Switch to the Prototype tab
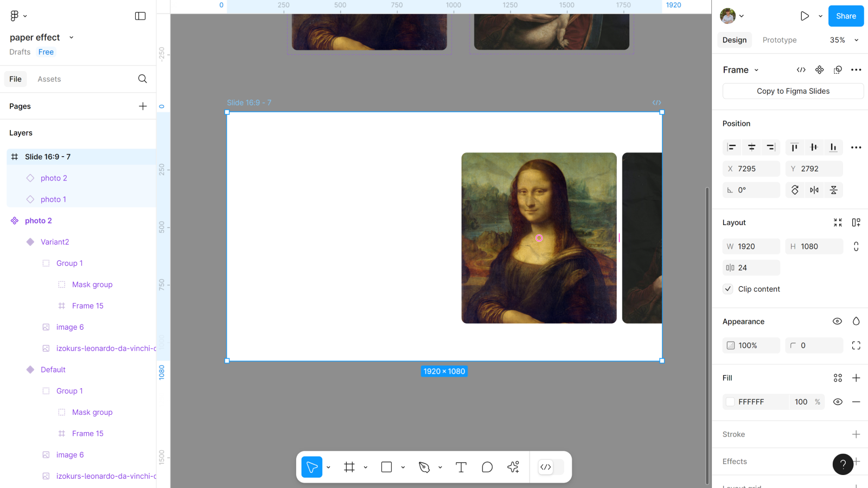Screen dimensions: 868x488 tap(779, 40)
